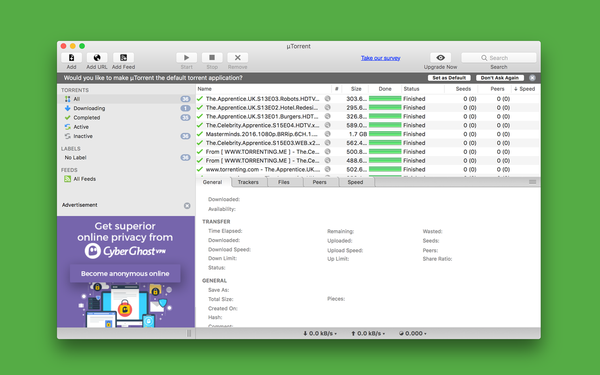Click the Stop square icon in the toolbar
Viewport: 600px width, 375px height.
212,57
